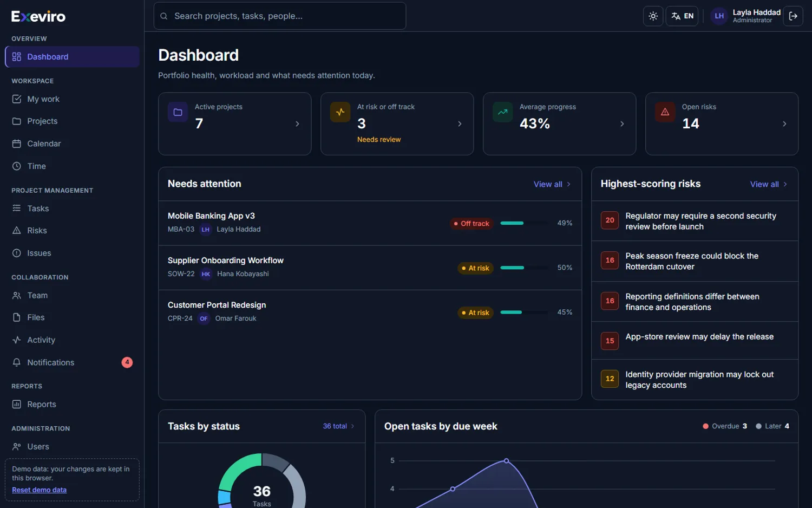812x508 pixels.
Task: Click View all in Highest-scoring risks panel
Action: click(769, 184)
